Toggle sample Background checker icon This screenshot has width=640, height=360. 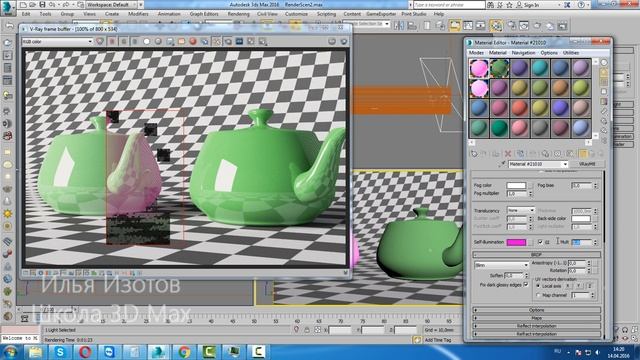pos(604,82)
